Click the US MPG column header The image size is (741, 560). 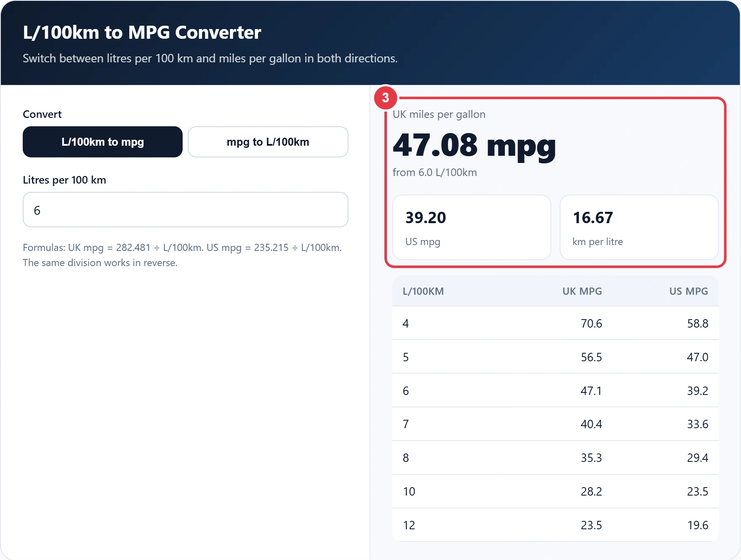coord(688,291)
